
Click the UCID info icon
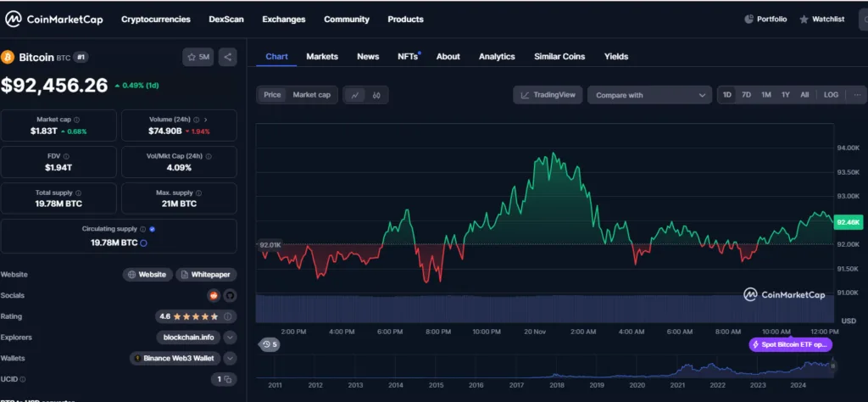point(23,380)
